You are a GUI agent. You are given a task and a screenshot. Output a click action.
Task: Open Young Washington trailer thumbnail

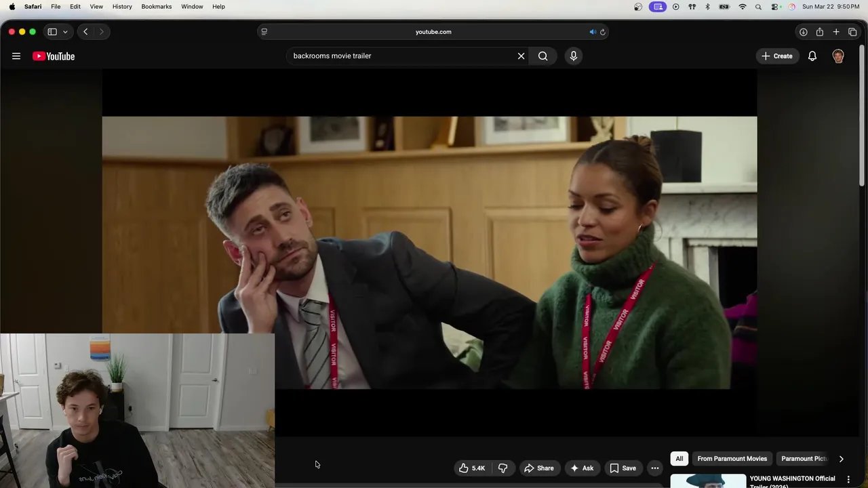(708, 481)
